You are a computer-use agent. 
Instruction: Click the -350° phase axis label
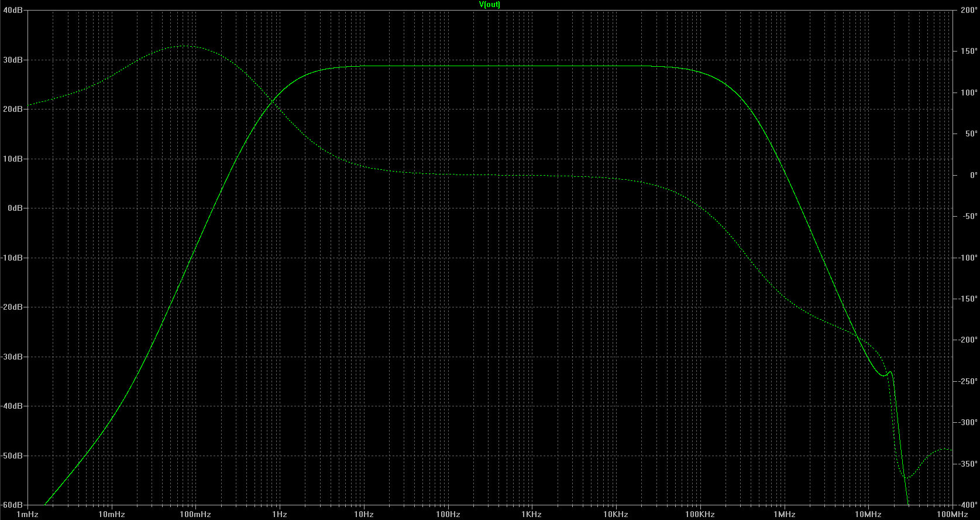click(968, 464)
